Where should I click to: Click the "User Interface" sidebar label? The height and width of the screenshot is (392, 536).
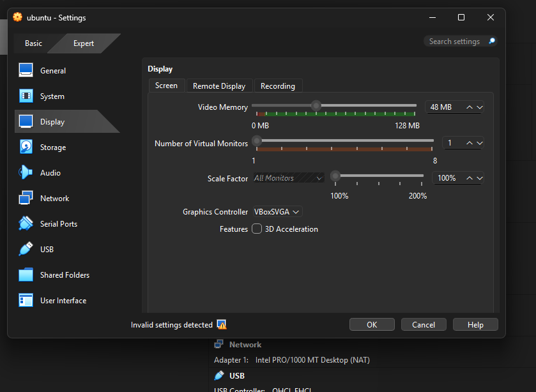(x=63, y=301)
